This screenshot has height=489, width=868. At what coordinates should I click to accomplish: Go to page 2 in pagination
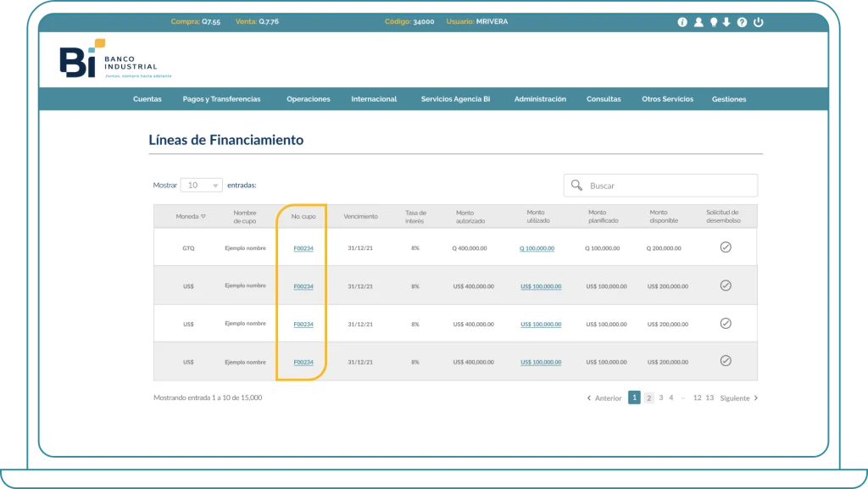click(649, 397)
